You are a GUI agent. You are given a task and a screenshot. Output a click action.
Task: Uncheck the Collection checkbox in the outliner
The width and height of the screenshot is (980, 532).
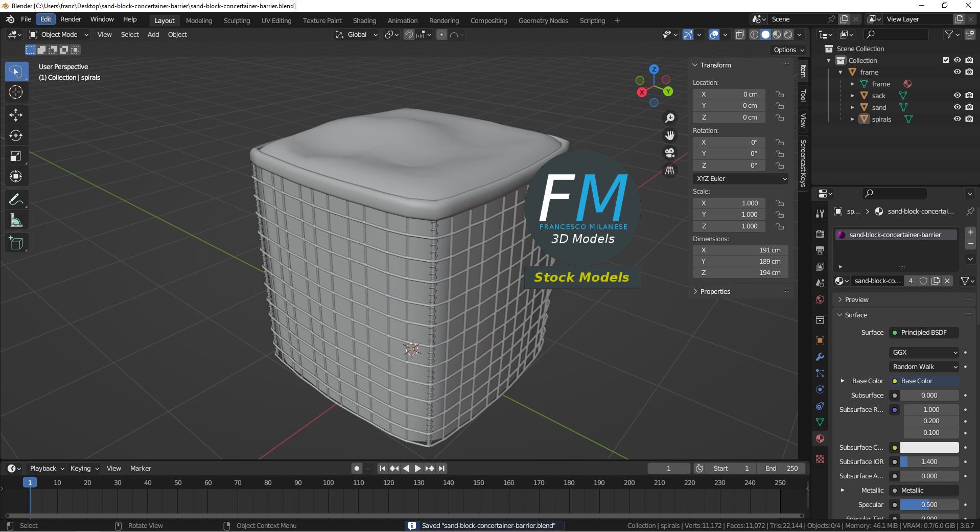click(946, 60)
